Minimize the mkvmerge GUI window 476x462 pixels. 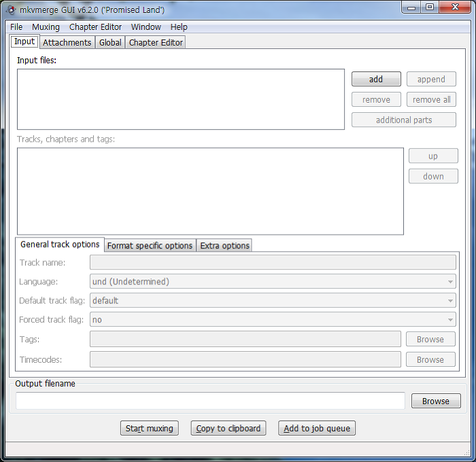[411, 7]
